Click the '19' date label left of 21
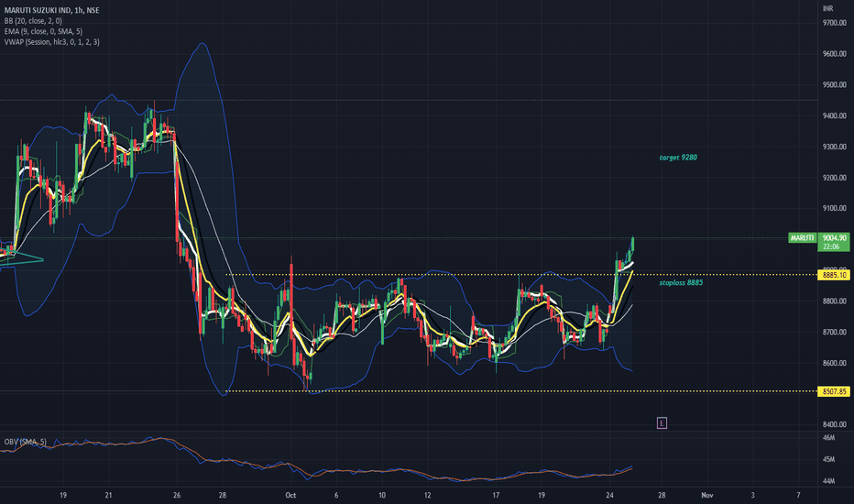Screen dimensions: 854x504 coord(63,495)
